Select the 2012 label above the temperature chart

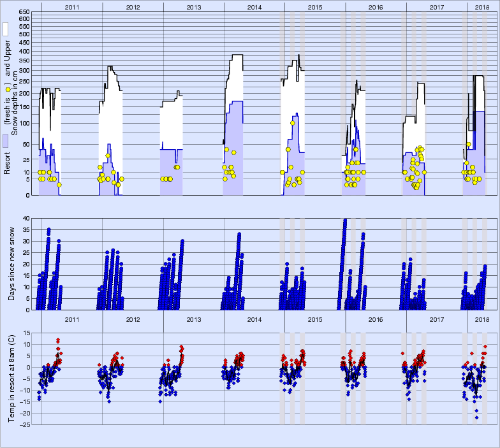pyautogui.click(x=133, y=320)
